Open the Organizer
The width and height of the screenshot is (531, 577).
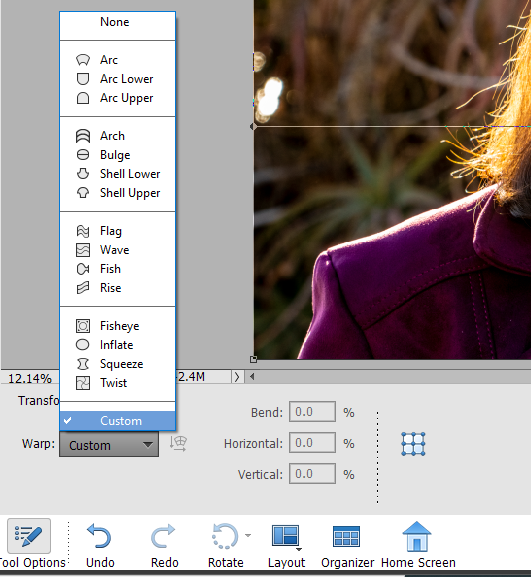point(347,546)
